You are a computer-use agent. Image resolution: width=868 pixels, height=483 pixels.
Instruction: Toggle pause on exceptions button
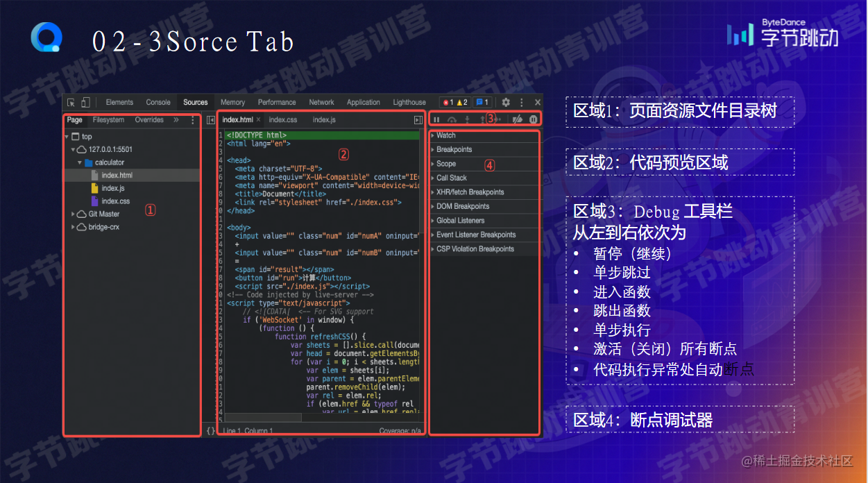tap(533, 119)
